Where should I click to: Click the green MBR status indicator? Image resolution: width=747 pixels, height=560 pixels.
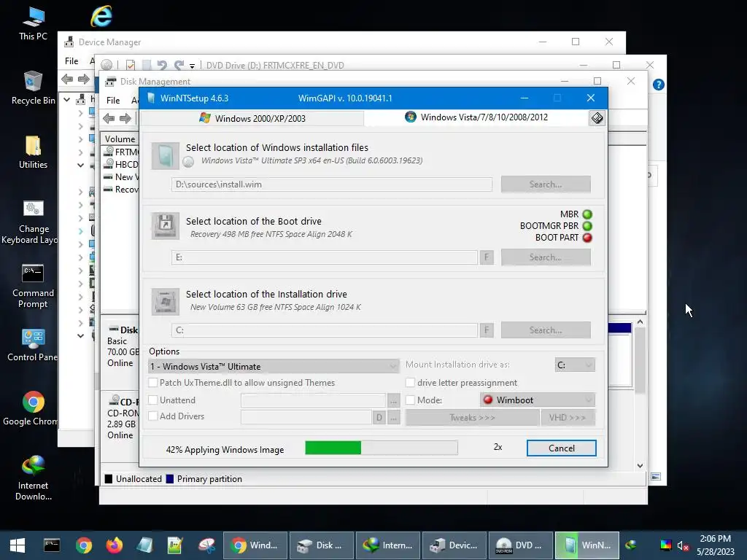587,214
